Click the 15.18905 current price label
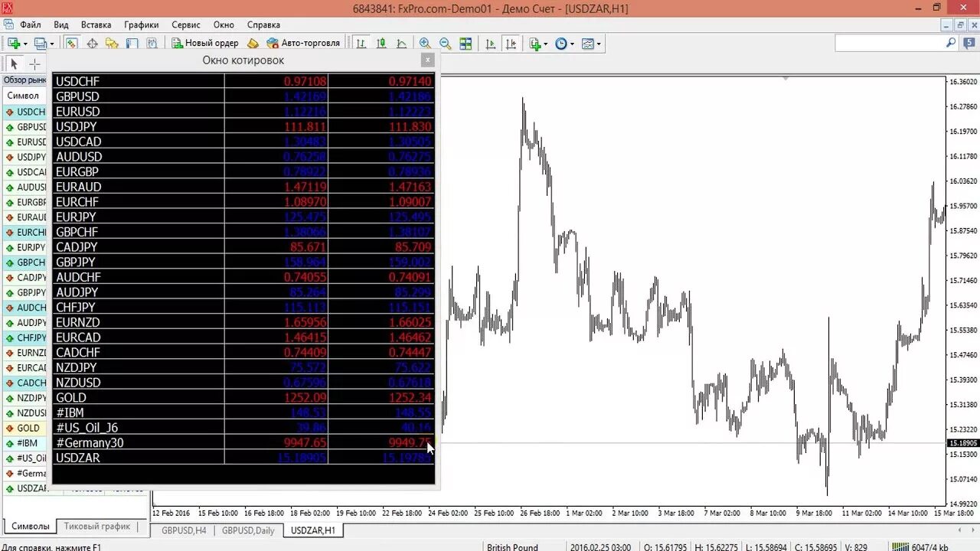Viewport: 980px width, 551px height. tap(962, 443)
